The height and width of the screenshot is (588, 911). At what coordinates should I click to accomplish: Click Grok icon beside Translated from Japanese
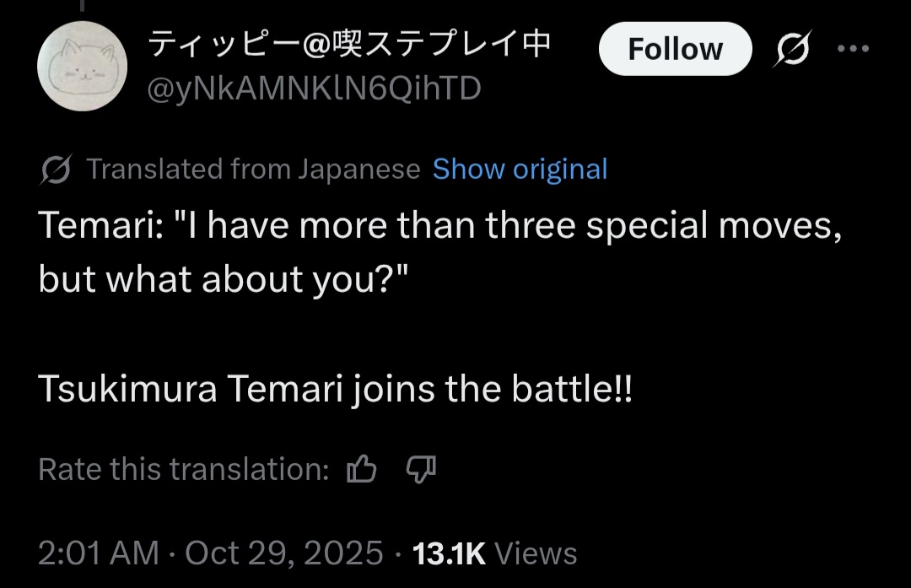[56, 170]
